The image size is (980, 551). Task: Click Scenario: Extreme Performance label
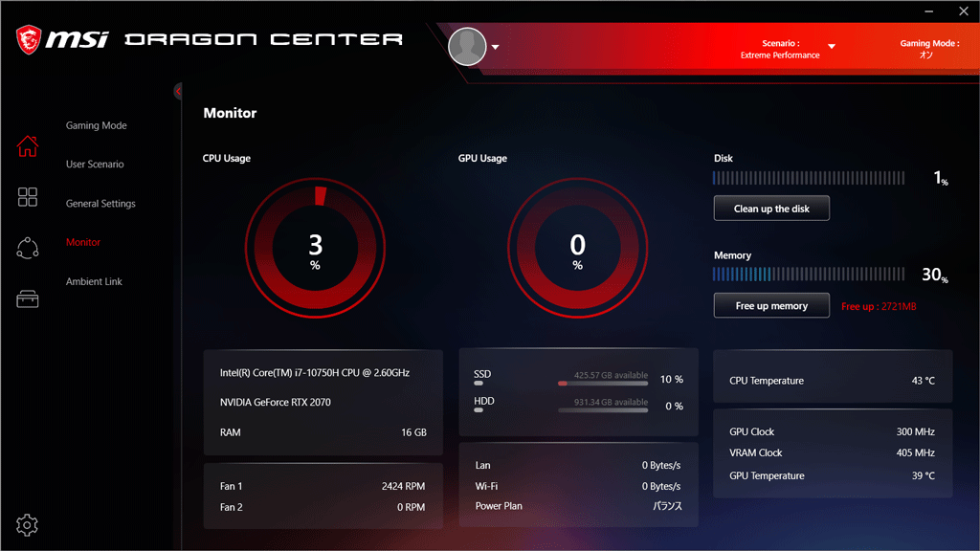780,49
